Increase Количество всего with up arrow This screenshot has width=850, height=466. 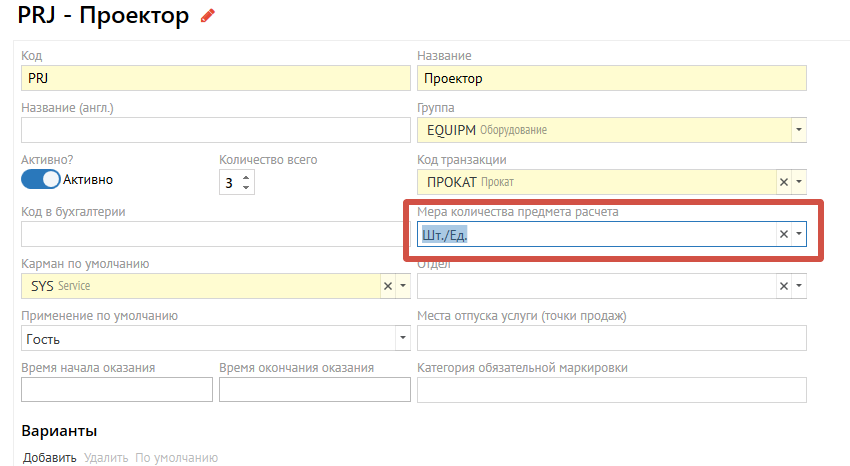(247, 177)
